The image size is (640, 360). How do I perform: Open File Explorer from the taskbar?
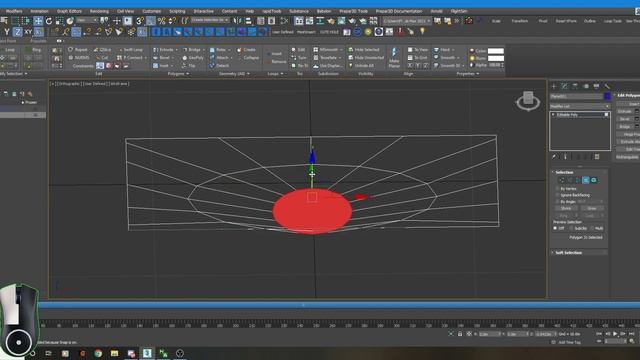(x=114, y=353)
